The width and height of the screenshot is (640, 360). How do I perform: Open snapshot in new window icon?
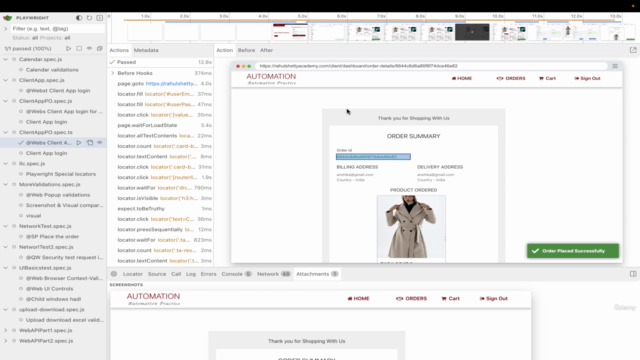pos(633,50)
